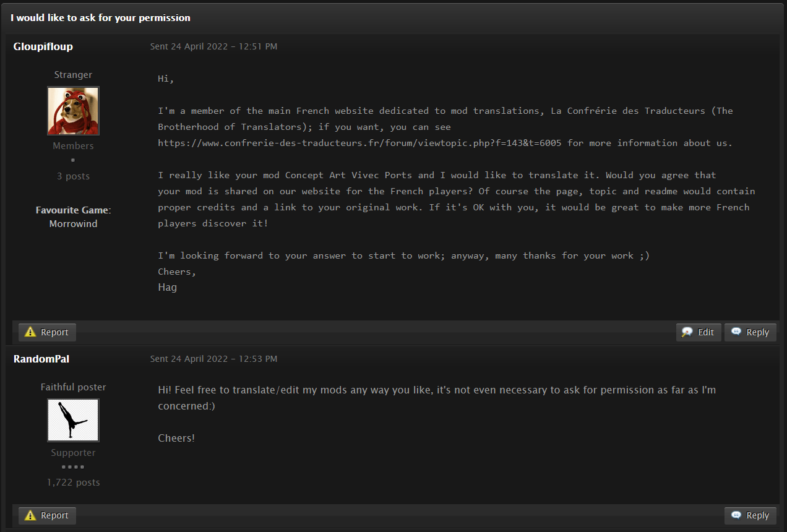Click the speech bubble Reply icon on Gloupifloup's message
The image size is (787, 532).
point(736,332)
